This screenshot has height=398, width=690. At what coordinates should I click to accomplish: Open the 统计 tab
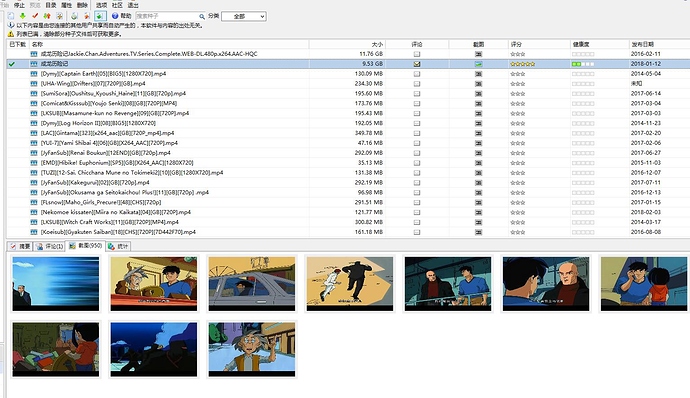pyautogui.click(x=118, y=246)
